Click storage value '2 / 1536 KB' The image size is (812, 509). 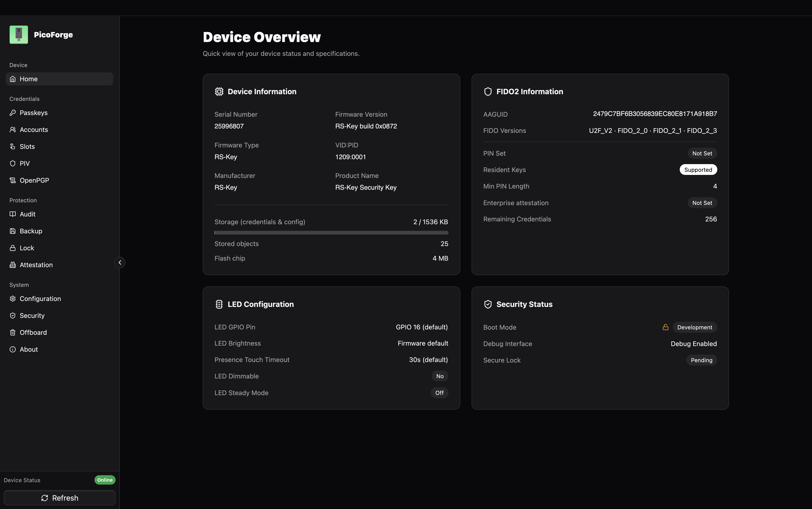(431, 222)
